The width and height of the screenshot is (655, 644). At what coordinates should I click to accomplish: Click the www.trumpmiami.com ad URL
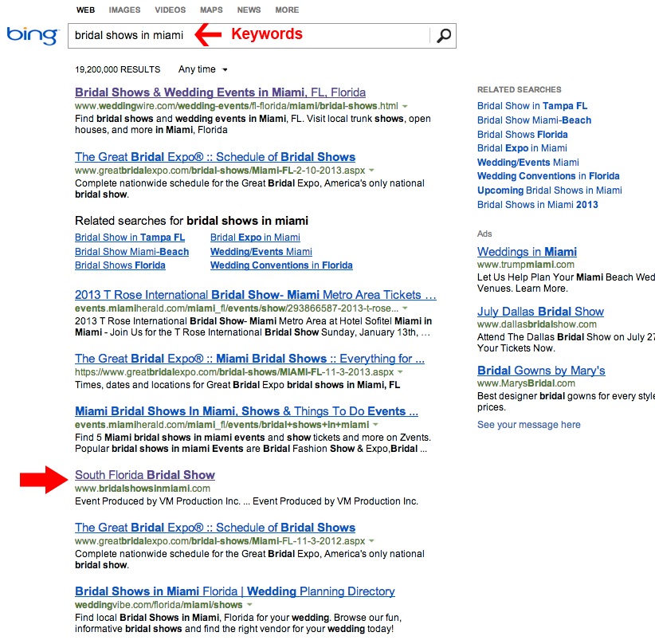[x=526, y=265]
